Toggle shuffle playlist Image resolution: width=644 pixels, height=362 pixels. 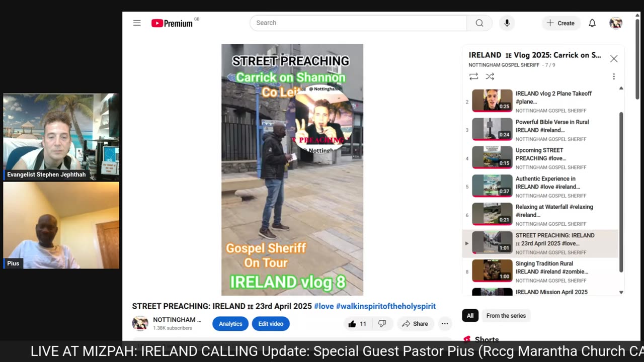(x=490, y=76)
